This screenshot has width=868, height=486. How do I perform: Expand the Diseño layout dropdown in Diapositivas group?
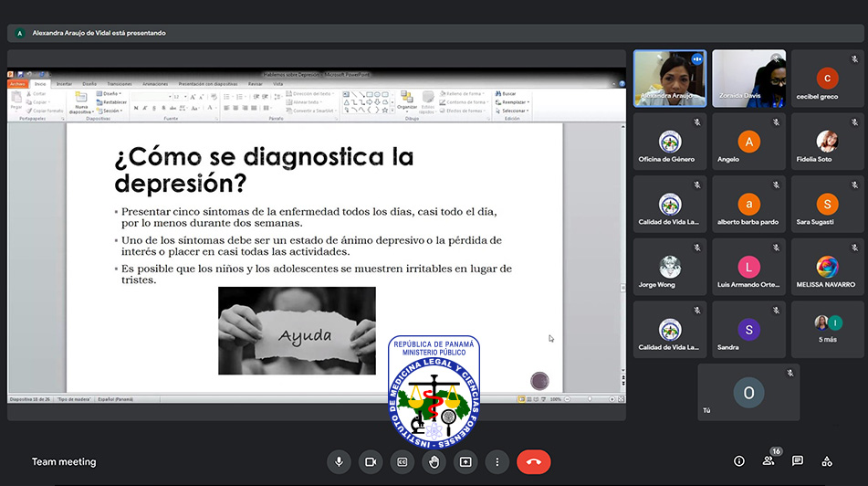(109, 94)
